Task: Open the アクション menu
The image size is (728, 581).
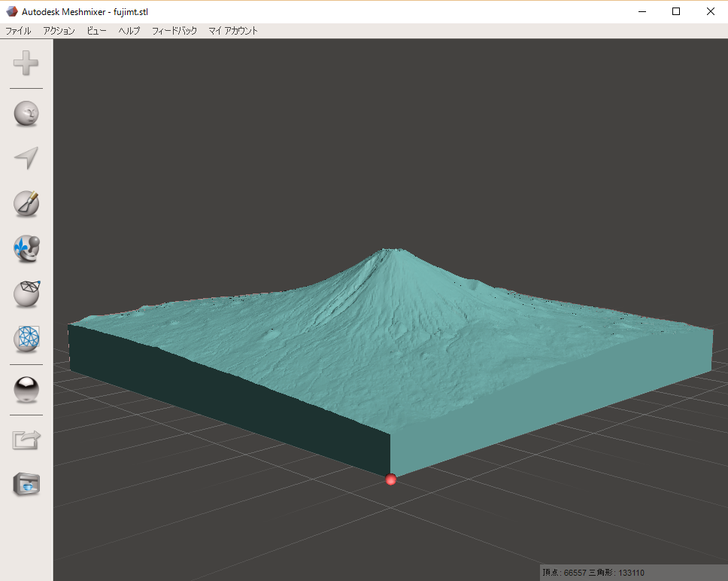Action: pos(59,31)
